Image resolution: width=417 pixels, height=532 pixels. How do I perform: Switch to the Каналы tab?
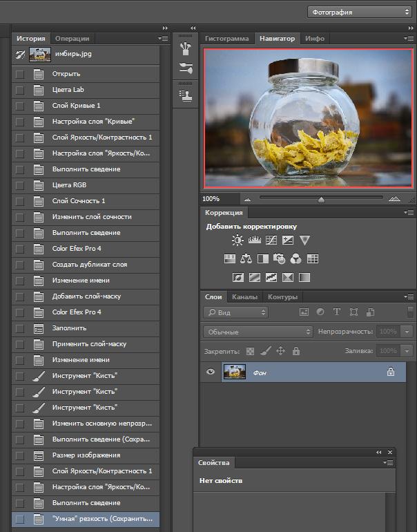(x=245, y=297)
